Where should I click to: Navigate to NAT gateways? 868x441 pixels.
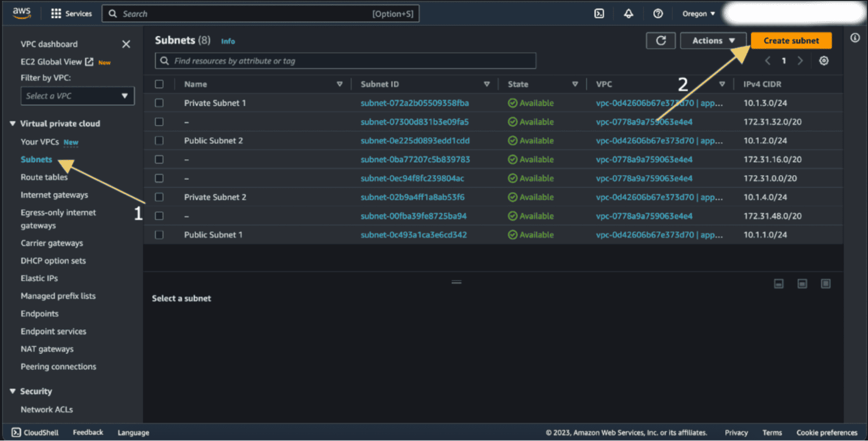point(47,349)
